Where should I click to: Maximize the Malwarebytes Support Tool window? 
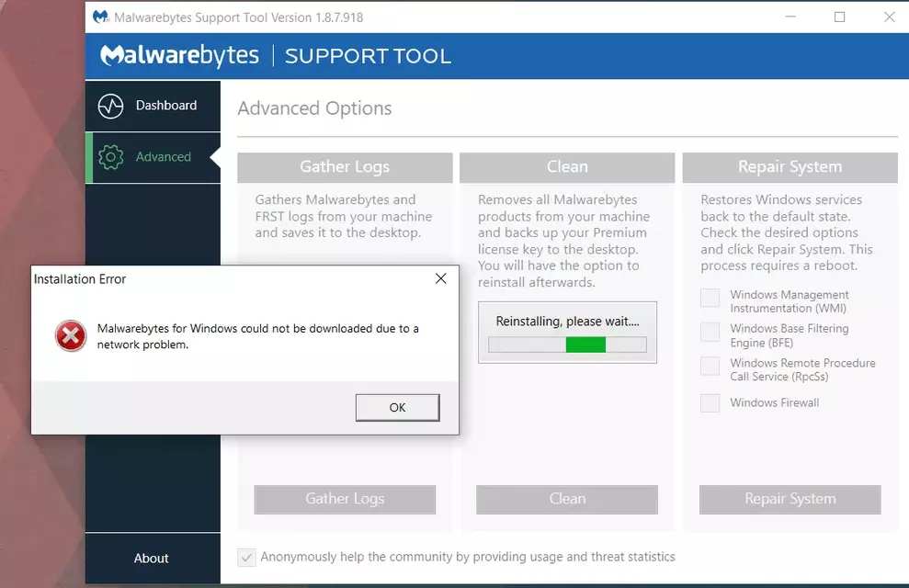pyautogui.click(x=839, y=17)
